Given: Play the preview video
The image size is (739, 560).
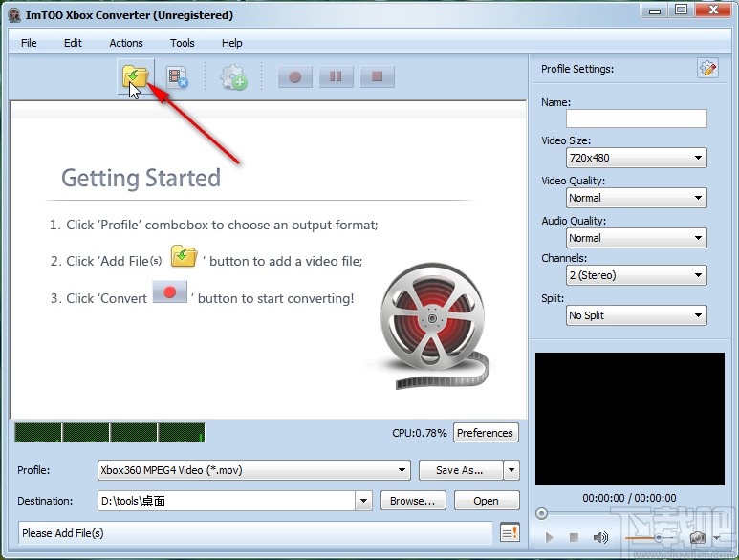Looking at the screenshot, I should click(549, 537).
